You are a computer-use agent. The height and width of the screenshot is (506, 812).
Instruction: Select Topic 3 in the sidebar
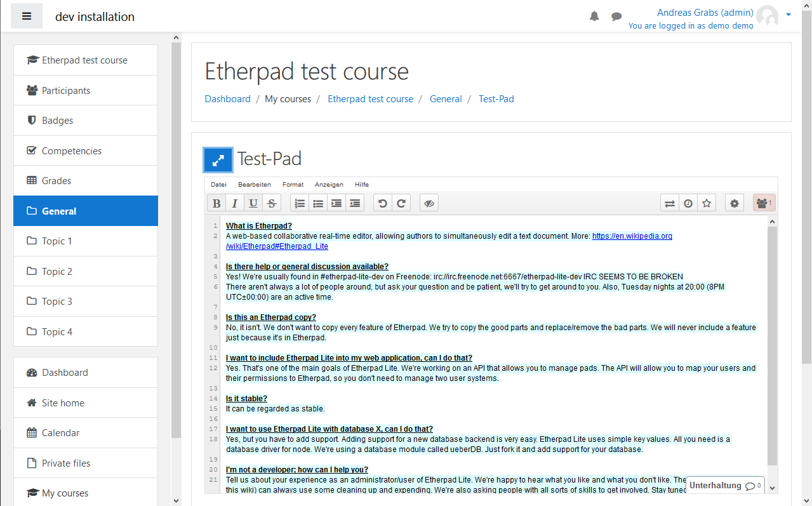[x=86, y=302]
